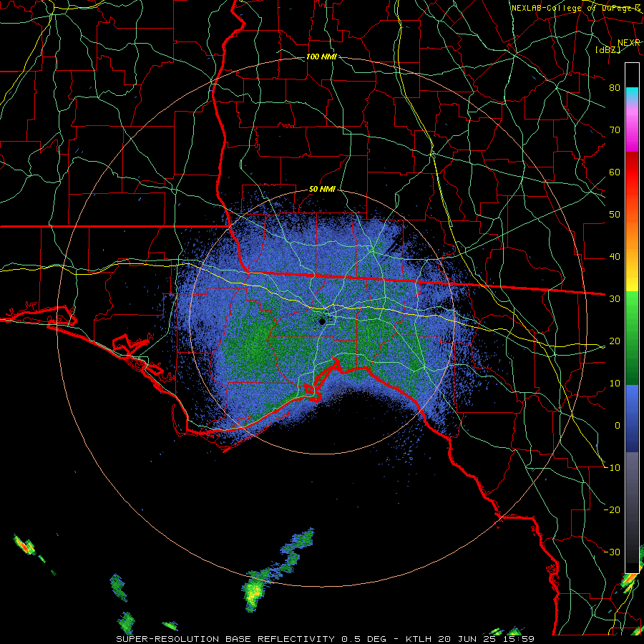This screenshot has width=644, height=644.
Task: Click the 50 NMI range ring label
Action: [322, 190]
